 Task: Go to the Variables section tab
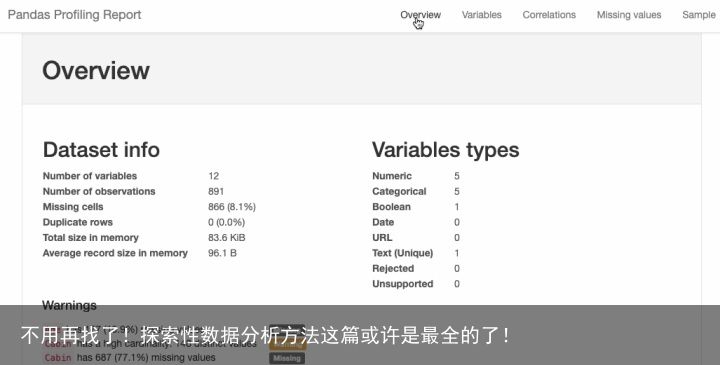pos(482,15)
